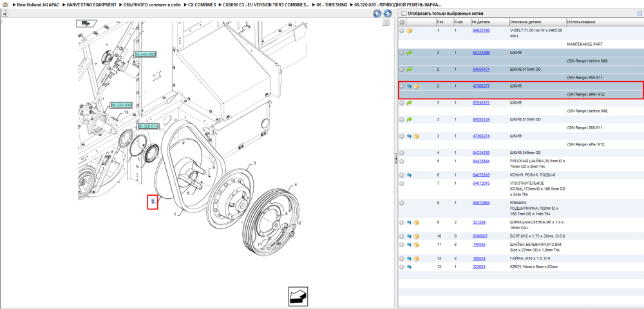This screenshot has width=644, height=309.
Task: Select callout 4 on the diagram
Action: tap(296, 185)
